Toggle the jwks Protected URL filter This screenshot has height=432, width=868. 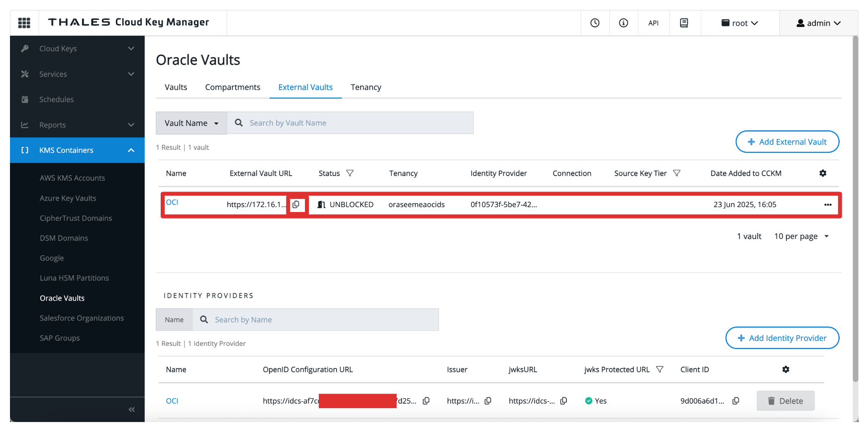tap(660, 369)
